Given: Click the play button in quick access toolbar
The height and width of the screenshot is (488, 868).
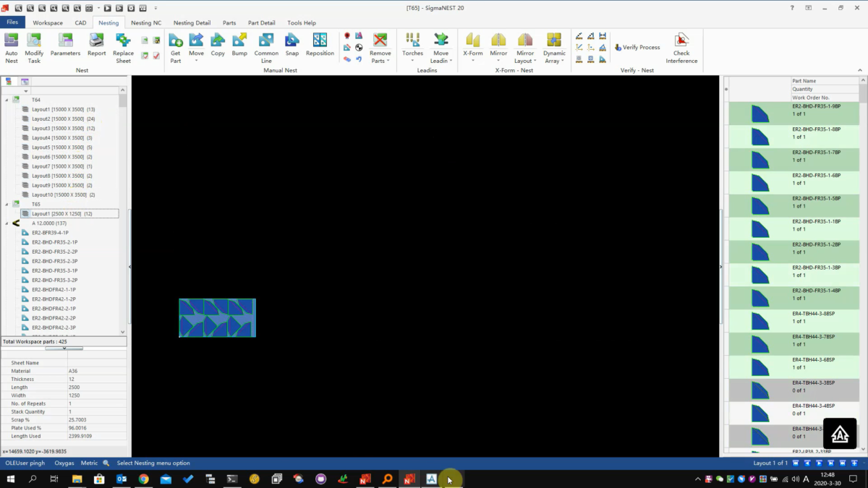Looking at the screenshot, I should pos(107,8).
